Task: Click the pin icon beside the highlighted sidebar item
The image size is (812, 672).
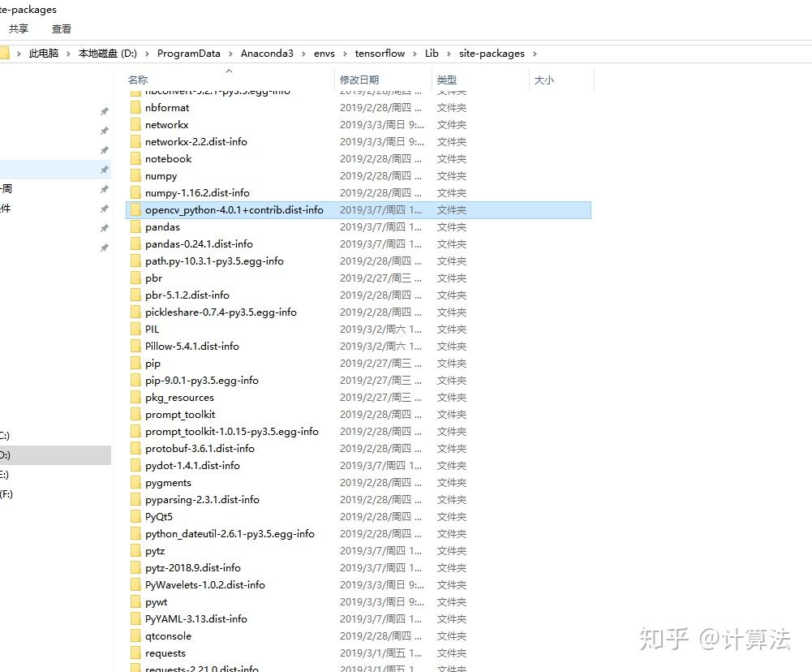Action: click(105, 170)
